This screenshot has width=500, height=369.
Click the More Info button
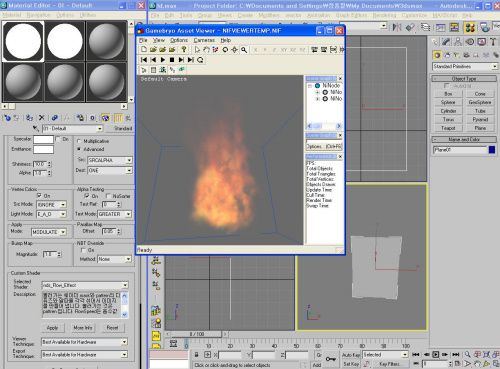82,328
